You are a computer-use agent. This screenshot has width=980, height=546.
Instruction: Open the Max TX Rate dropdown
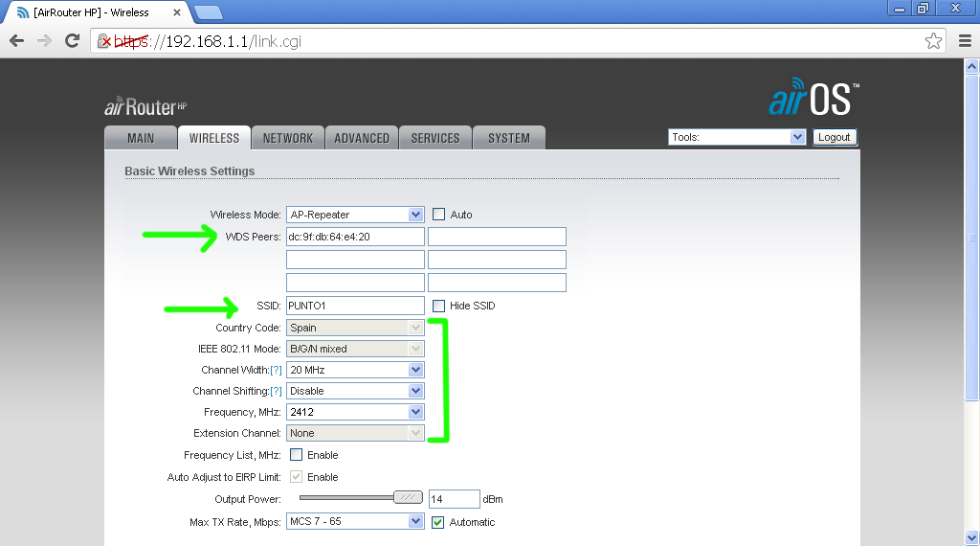tap(355, 522)
